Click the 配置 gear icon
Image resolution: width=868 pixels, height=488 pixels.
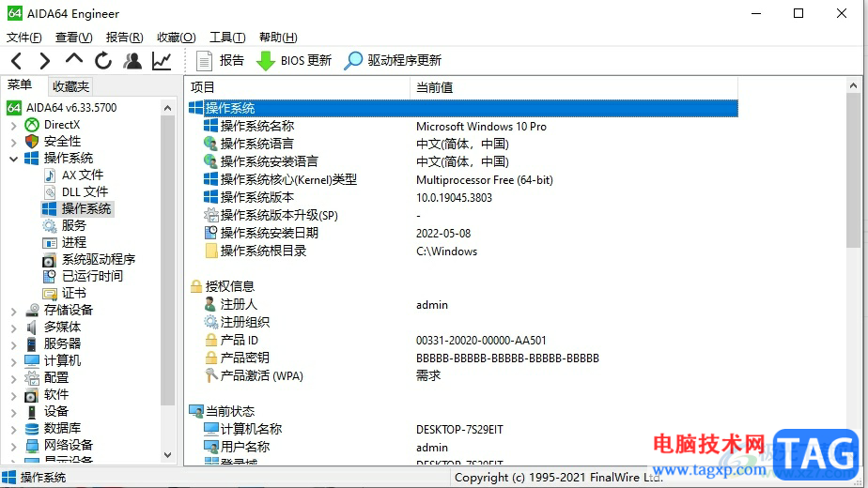click(x=32, y=378)
